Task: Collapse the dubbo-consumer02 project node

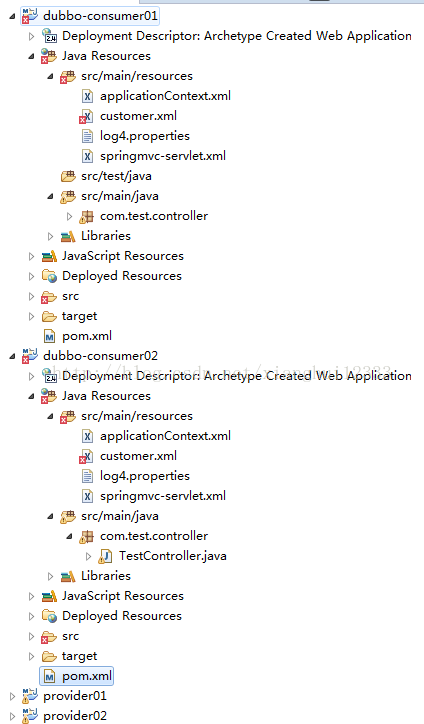Action: pyautogui.click(x=12, y=356)
